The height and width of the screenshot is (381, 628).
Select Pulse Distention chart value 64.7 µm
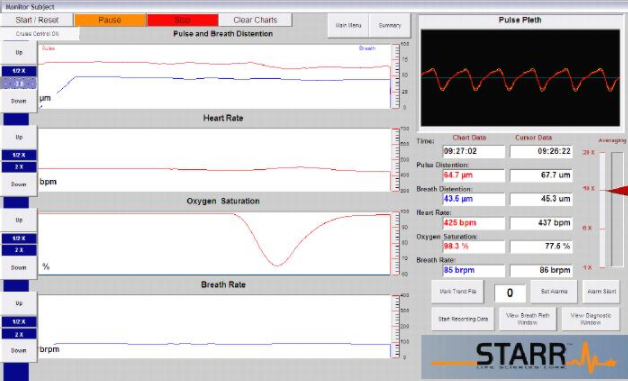tap(474, 175)
